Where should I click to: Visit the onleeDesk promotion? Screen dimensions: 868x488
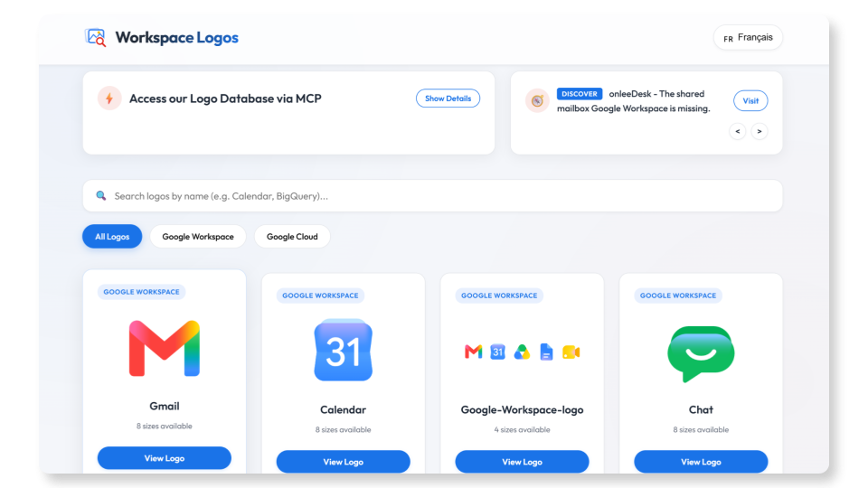[x=750, y=100]
